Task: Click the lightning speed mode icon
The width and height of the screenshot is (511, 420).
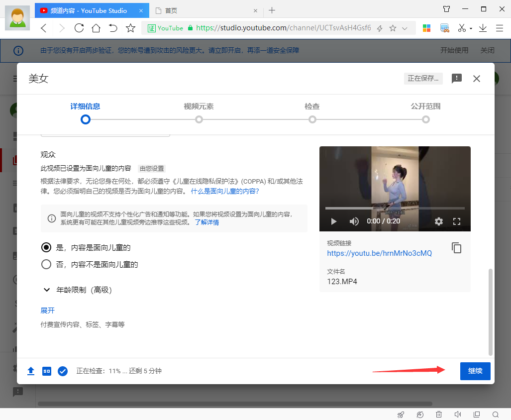Action: tap(380, 28)
